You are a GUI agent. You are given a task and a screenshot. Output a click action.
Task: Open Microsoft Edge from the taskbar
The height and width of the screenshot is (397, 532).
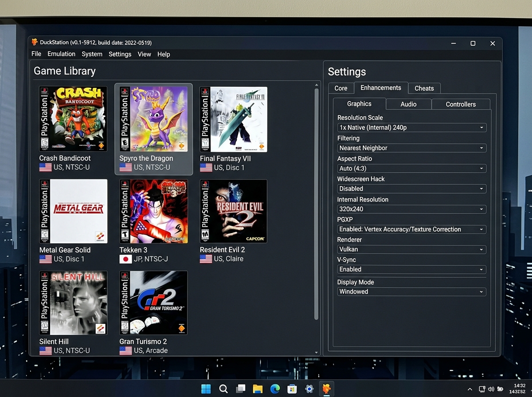[x=275, y=388]
